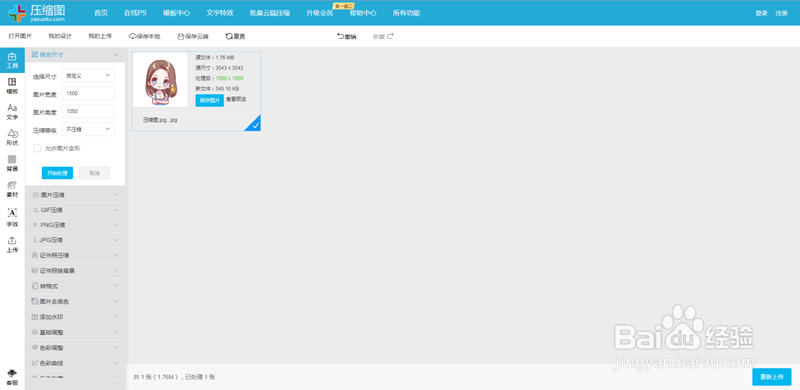This screenshot has height=390, width=800.
Task: Open the 选择尺寸 dropdown set to 自定义
Action: click(88, 76)
